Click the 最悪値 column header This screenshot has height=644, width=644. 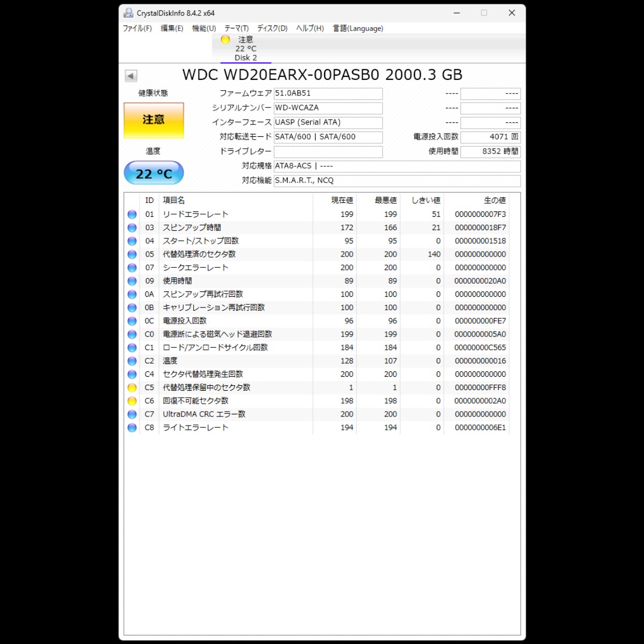click(386, 200)
